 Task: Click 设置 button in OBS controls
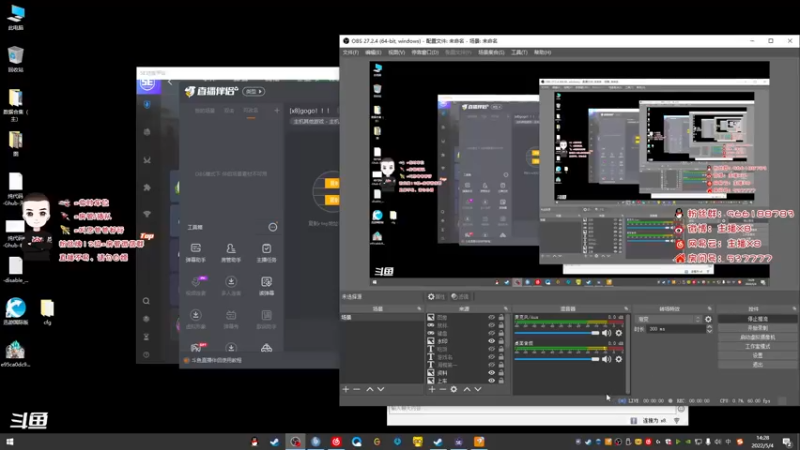[x=758, y=355]
